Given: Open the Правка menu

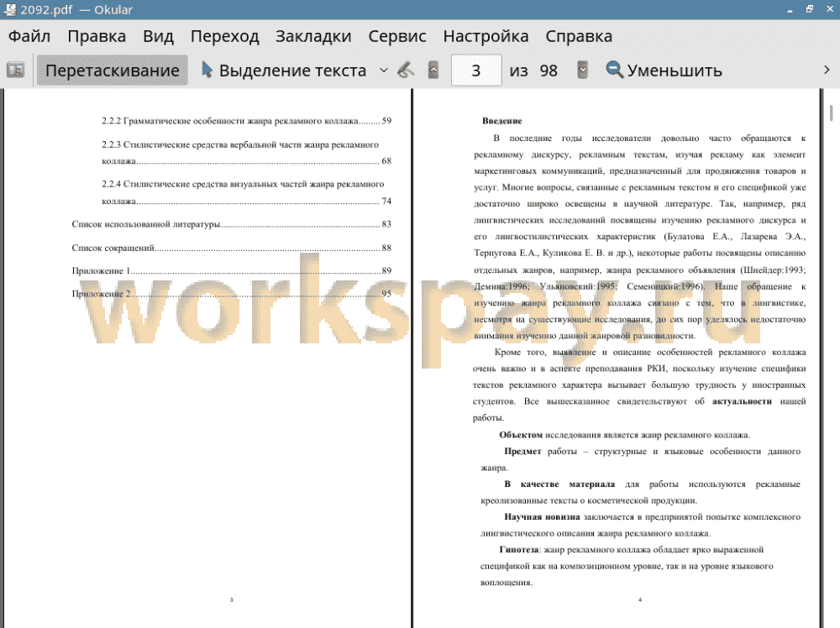Looking at the screenshot, I should pyautogui.click(x=97, y=36).
